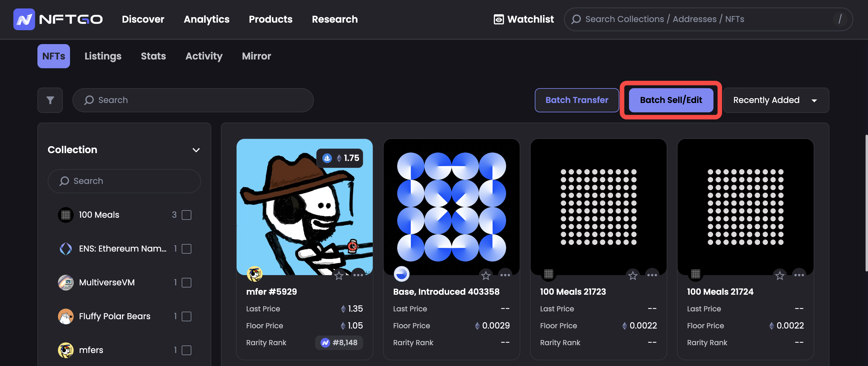Collapse the Collection filter section

pyautogui.click(x=196, y=150)
